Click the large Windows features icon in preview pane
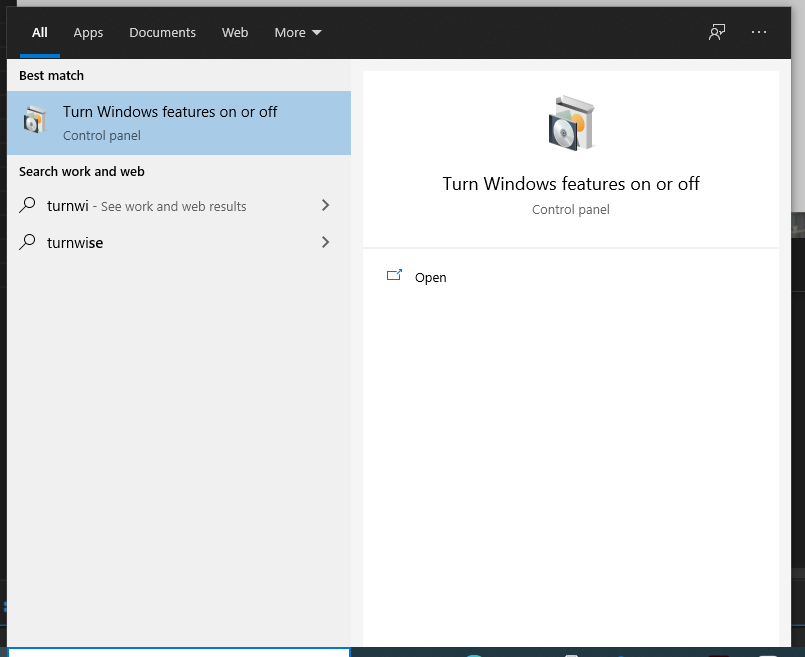 pyautogui.click(x=571, y=123)
